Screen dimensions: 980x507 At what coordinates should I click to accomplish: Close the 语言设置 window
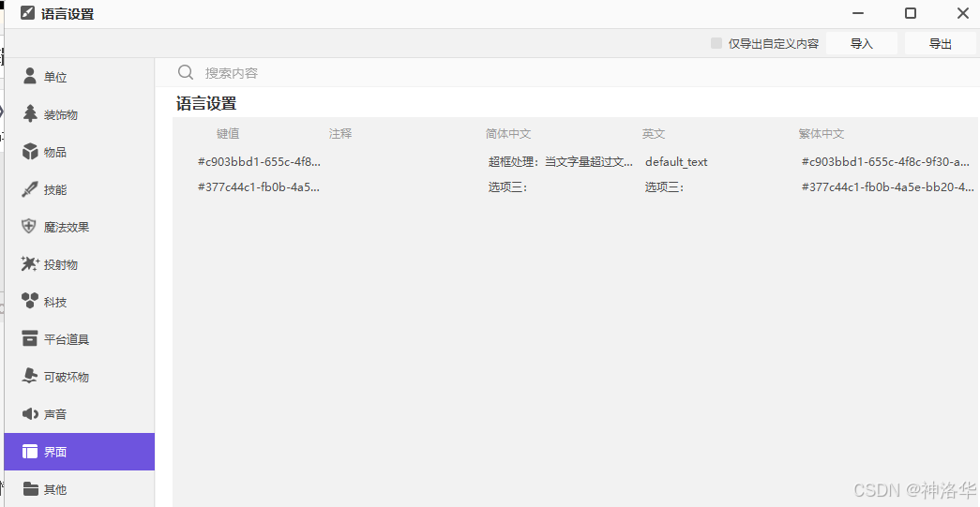962,13
